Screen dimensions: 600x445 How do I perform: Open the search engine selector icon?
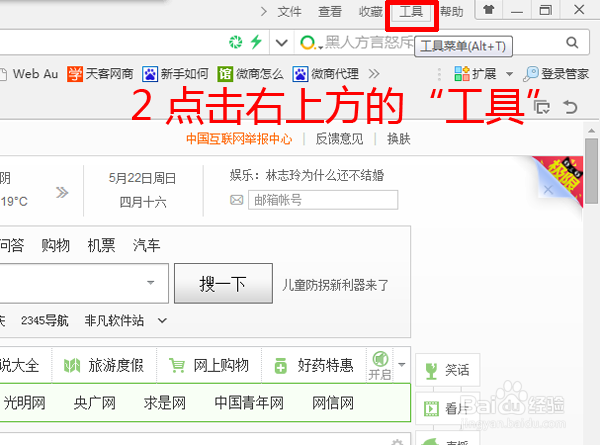click(x=310, y=42)
